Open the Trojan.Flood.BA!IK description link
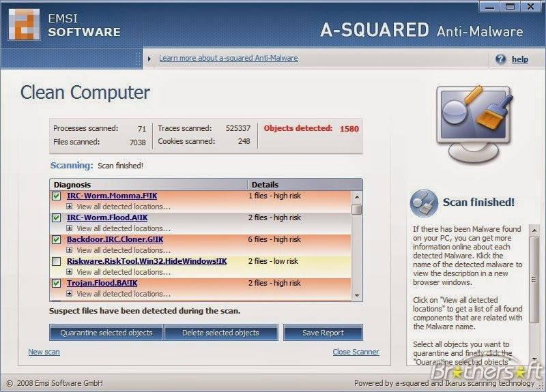The width and height of the screenshot is (546, 392). (x=102, y=283)
